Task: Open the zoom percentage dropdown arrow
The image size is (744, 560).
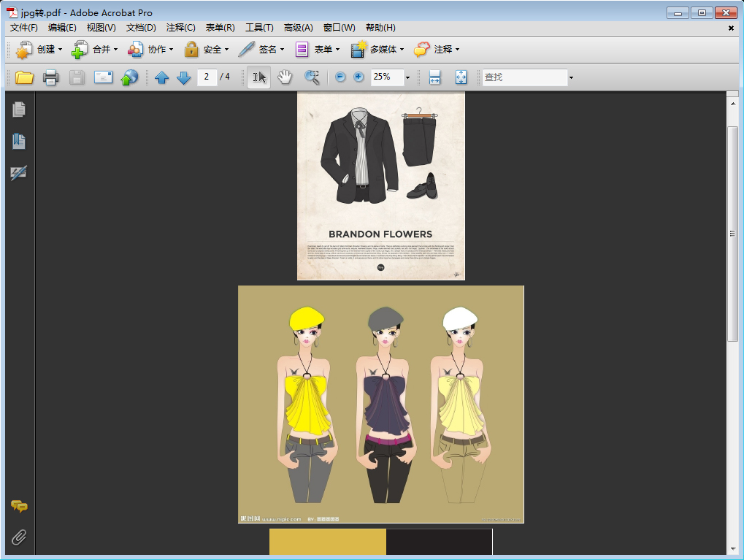Action: pos(407,77)
